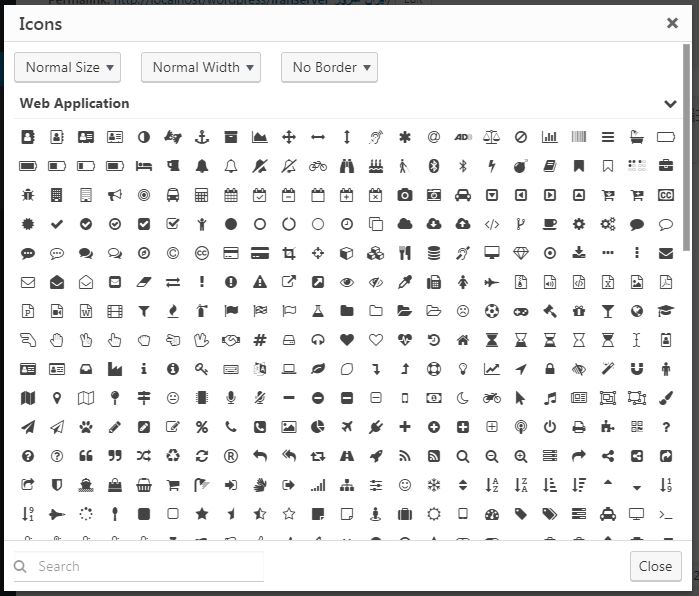
Task: Pick the diamond icon
Action: coord(521,253)
